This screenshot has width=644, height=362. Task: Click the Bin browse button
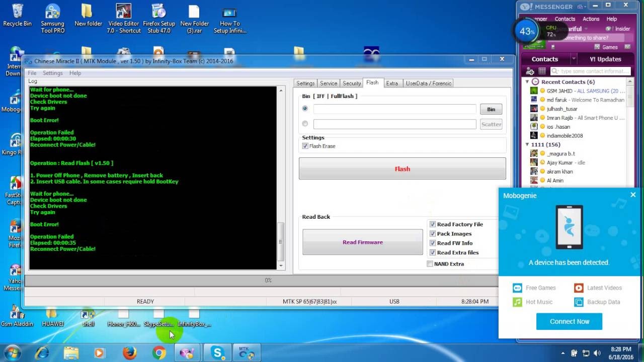(x=491, y=109)
